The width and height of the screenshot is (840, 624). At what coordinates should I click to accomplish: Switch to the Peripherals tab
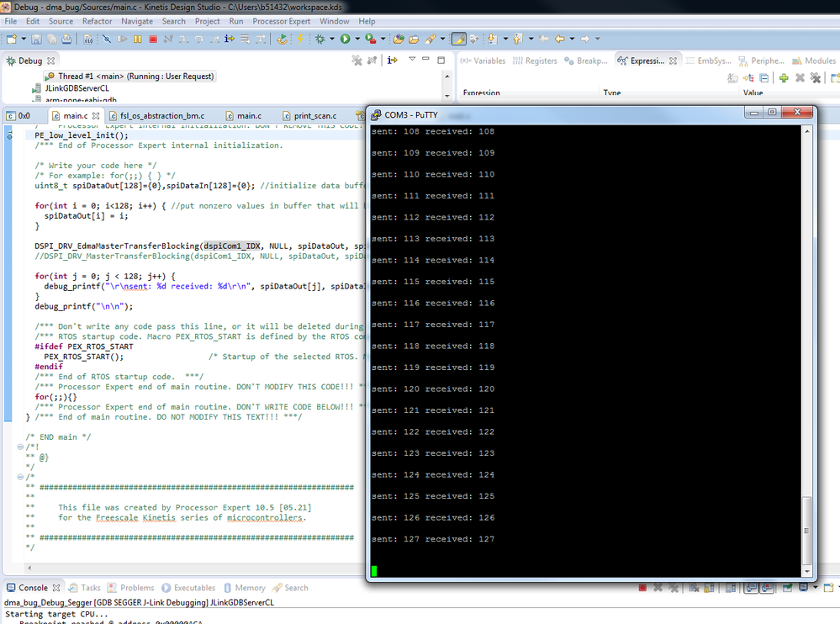[x=761, y=61]
